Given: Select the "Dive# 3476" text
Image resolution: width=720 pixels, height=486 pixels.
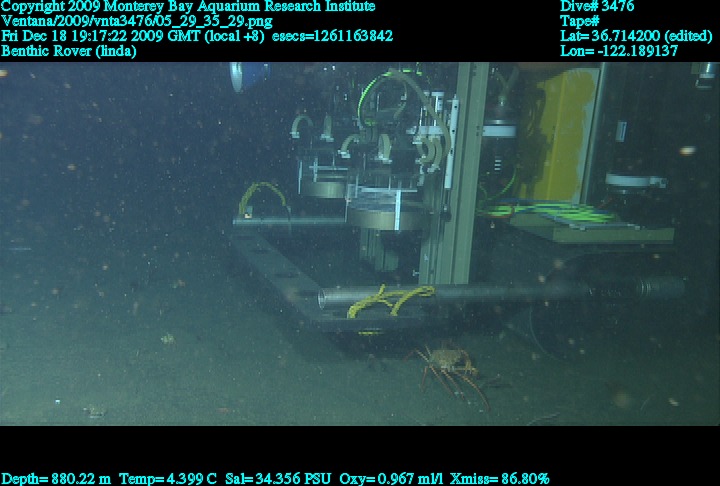Looking at the screenshot, I should [597, 7].
